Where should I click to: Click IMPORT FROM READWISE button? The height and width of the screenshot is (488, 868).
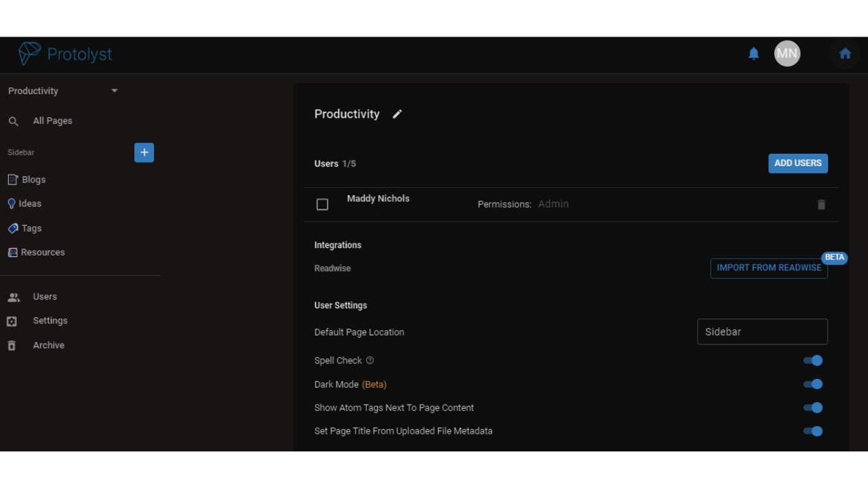(768, 268)
